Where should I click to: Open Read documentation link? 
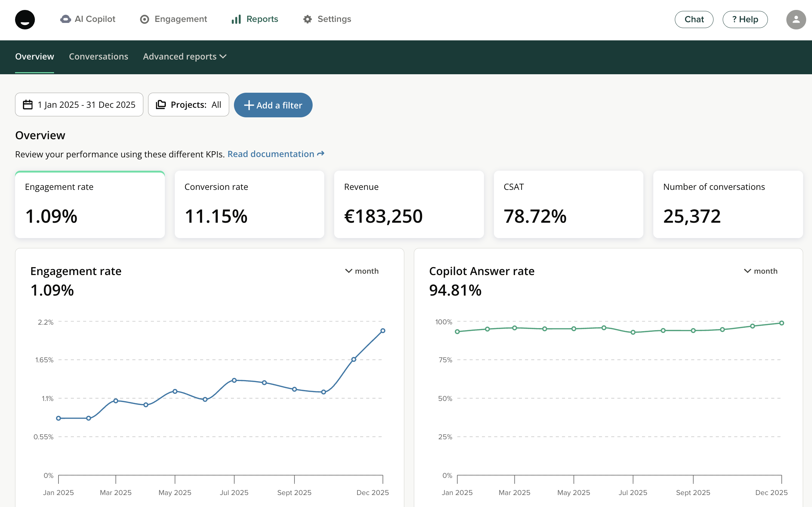(x=276, y=154)
